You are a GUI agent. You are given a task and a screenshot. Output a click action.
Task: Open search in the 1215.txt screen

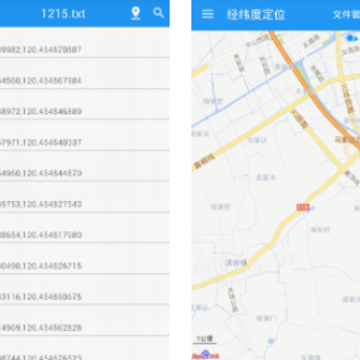pos(159,13)
